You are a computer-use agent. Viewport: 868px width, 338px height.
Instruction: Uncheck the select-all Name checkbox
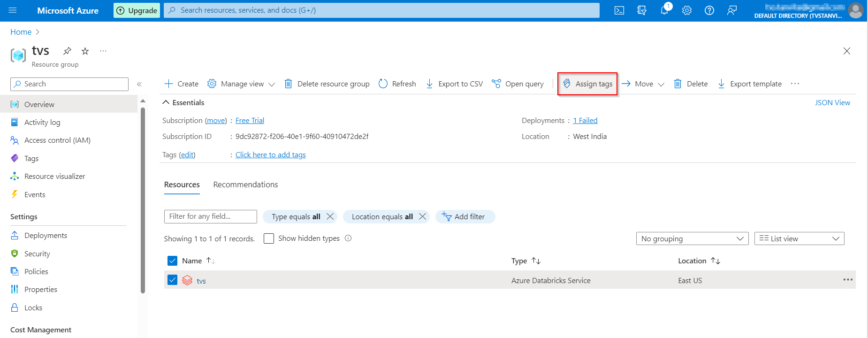pyautogui.click(x=173, y=261)
